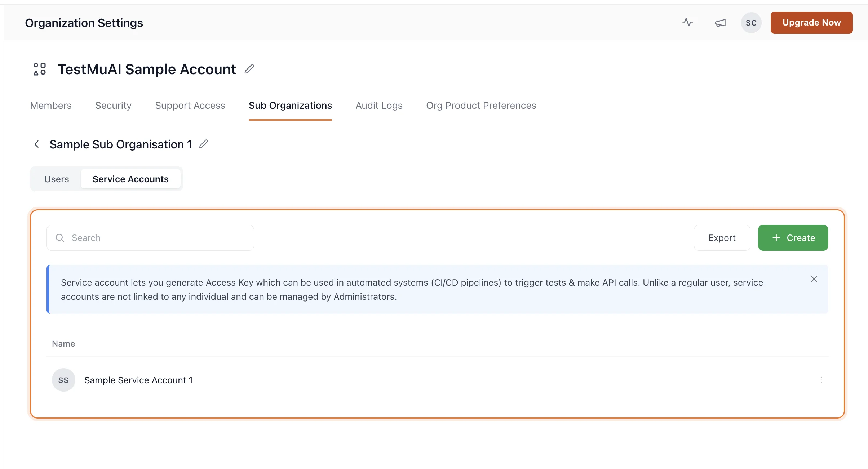Open the SC user avatar menu

click(x=751, y=23)
